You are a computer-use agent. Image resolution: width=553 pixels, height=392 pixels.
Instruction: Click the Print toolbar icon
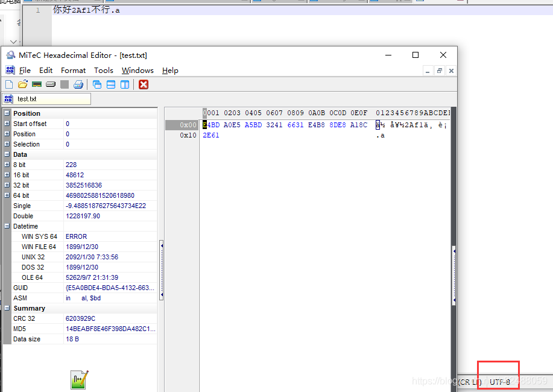click(x=78, y=84)
